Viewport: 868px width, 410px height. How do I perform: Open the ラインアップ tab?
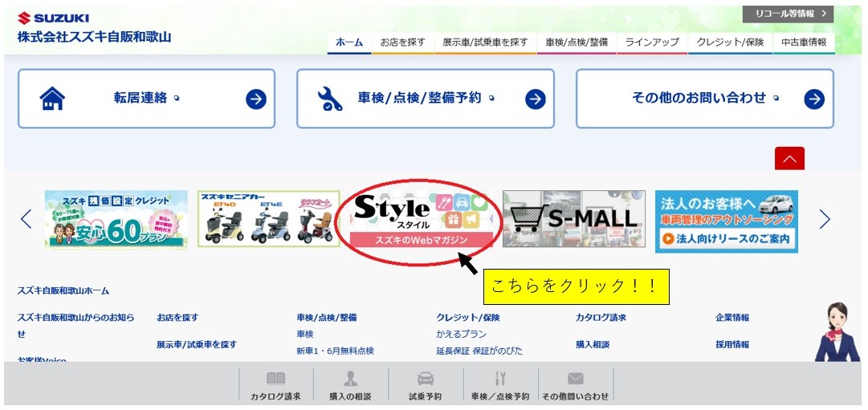click(651, 42)
